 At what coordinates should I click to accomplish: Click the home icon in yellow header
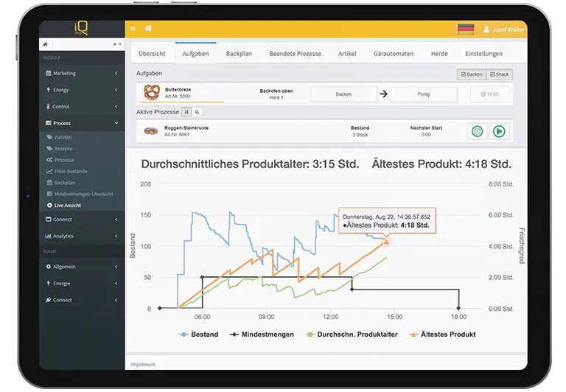coord(148,29)
